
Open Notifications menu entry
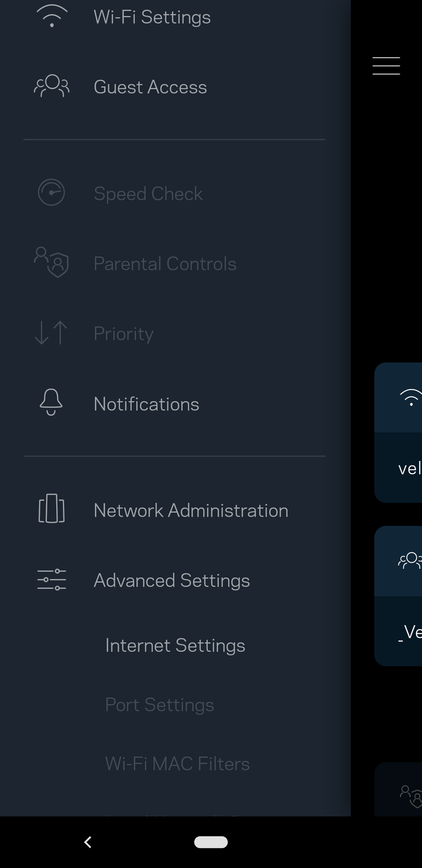pyautogui.click(x=147, y=404)
